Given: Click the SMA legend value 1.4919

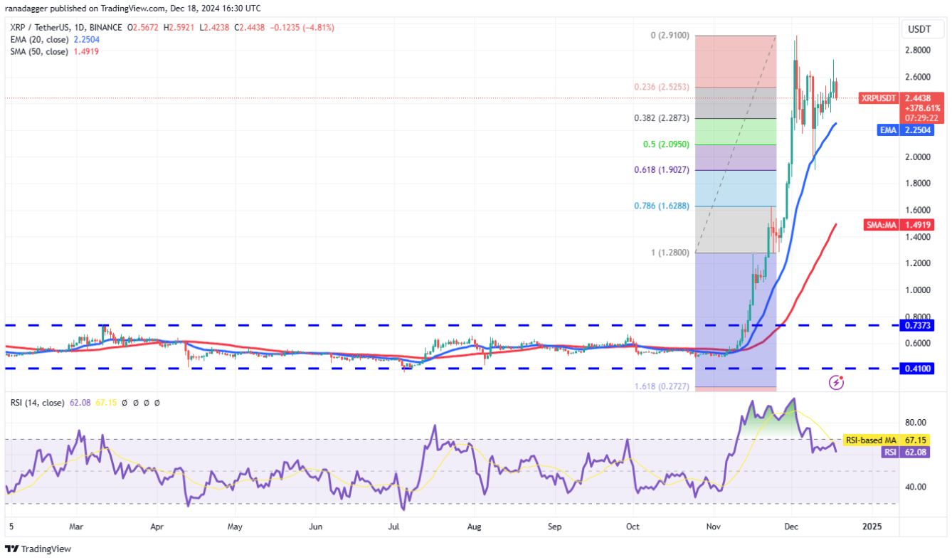Looking at the screenshot, I should point(87,52).
